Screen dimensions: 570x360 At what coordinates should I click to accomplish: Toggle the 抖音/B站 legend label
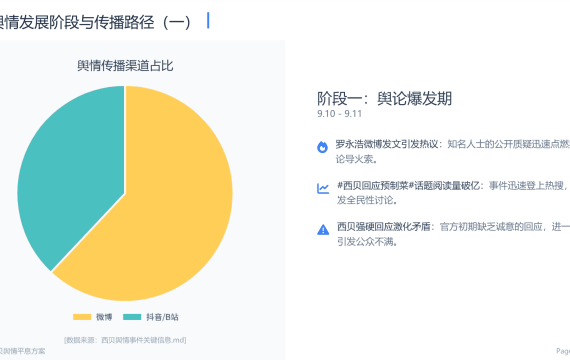click(162, 317)
